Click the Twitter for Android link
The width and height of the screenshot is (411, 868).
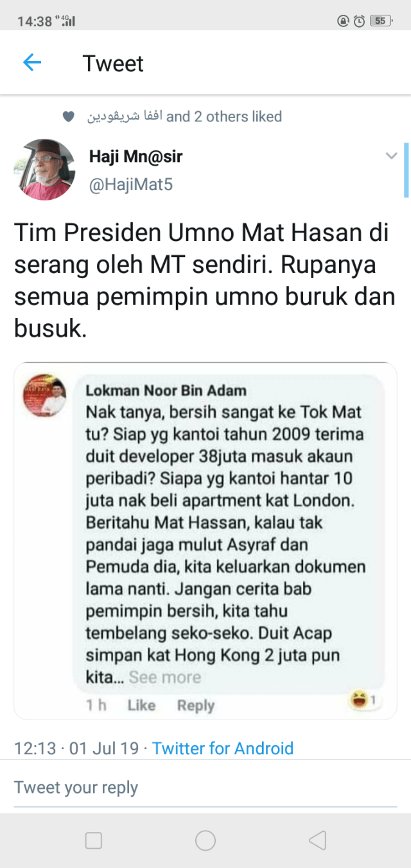(223, 748)
